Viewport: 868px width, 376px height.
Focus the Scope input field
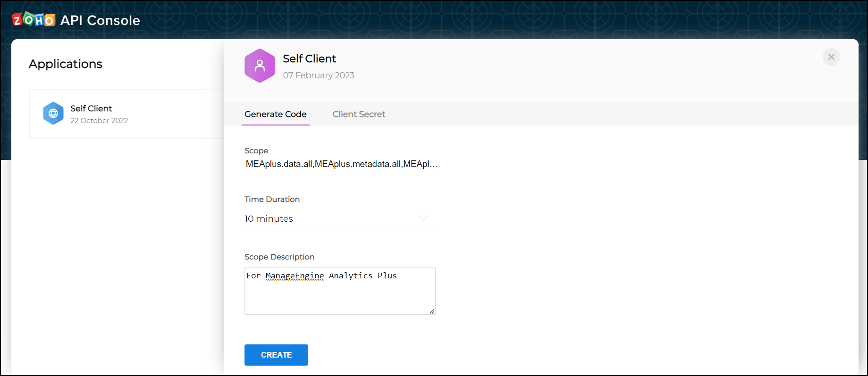pos(342,164)
